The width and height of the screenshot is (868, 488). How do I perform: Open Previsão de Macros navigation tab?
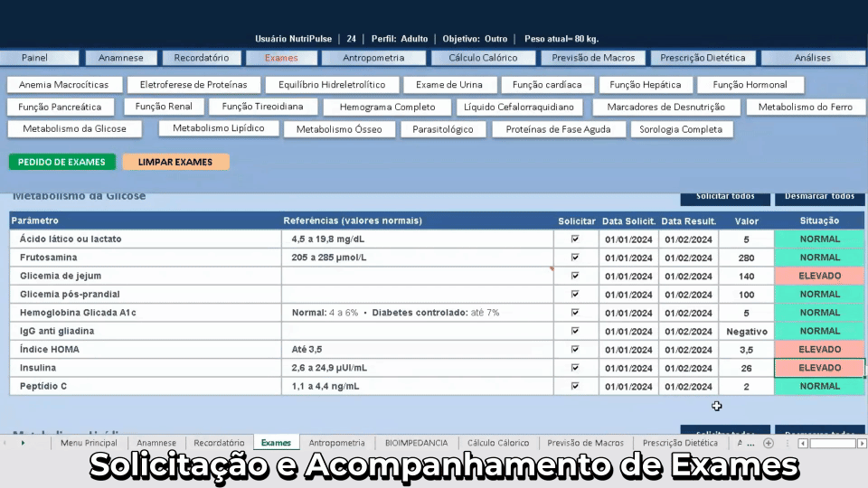point(593,58)
